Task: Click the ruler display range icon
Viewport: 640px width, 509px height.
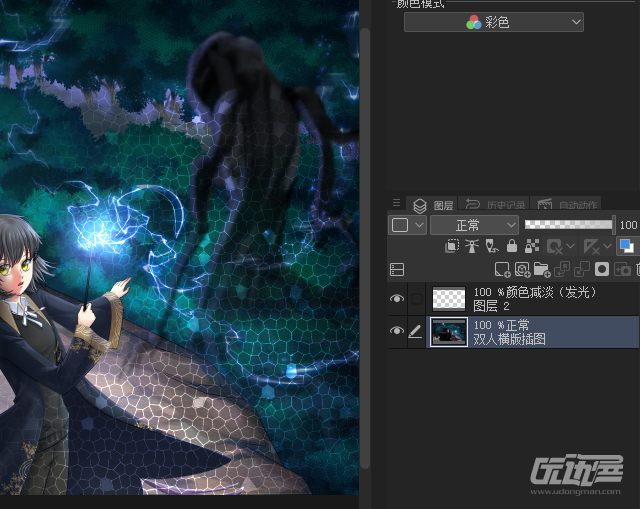Action: click(x=591, y=247)
